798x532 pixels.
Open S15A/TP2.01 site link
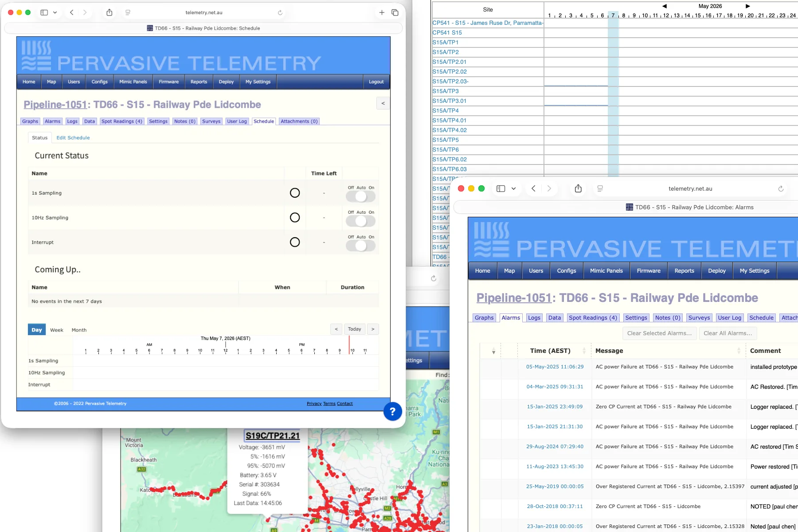coord(450,62)
